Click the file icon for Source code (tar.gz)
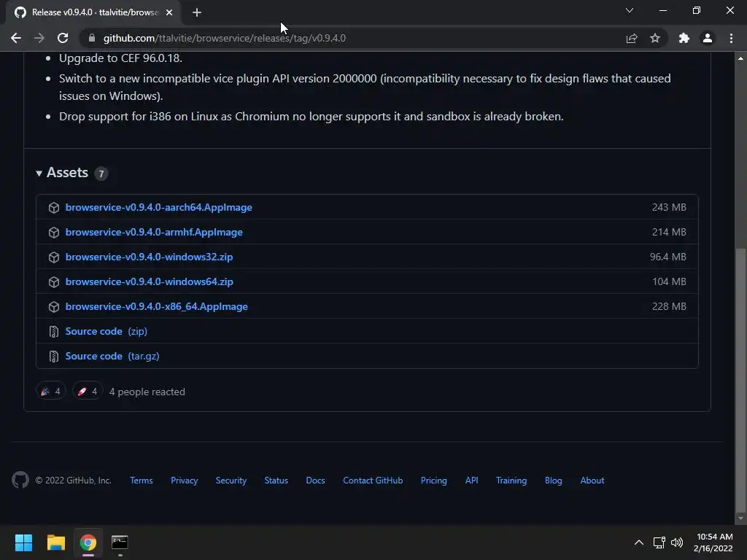Viewport: 747px width, 560px height. click(54, 356)
